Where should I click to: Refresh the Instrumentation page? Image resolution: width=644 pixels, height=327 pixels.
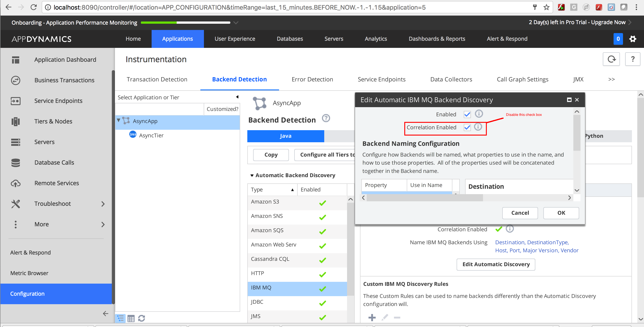(611, 59)
